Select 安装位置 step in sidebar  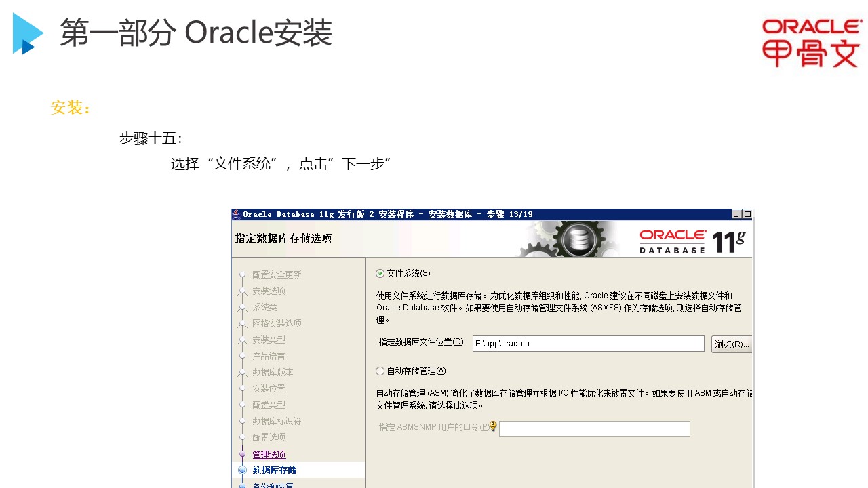[x=269, y=388]
